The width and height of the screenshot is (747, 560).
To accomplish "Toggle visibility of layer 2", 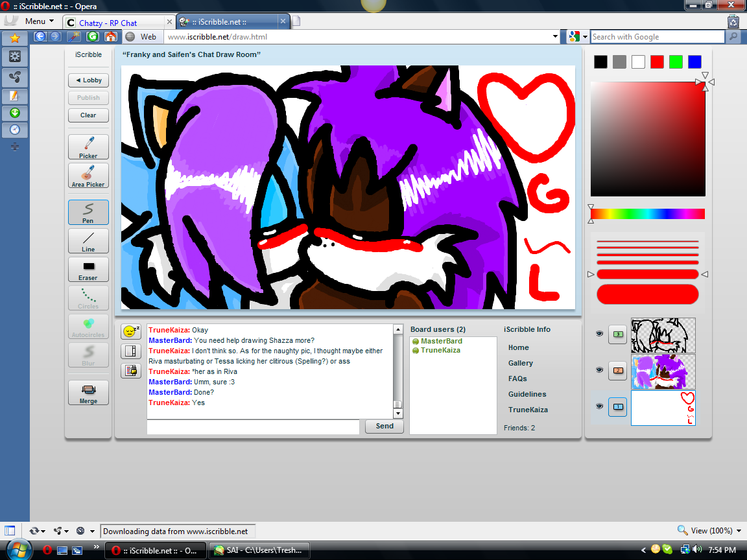I will [599, 370].
